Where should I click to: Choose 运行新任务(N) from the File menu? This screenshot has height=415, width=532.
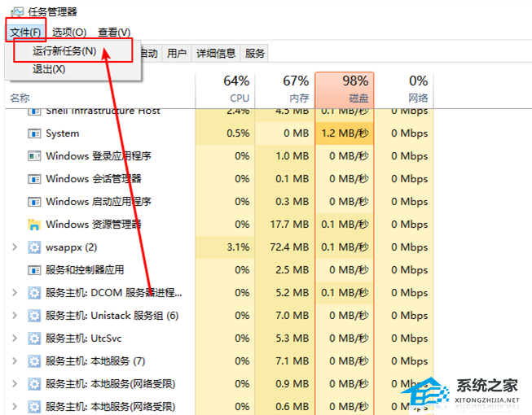click(64, 51)
